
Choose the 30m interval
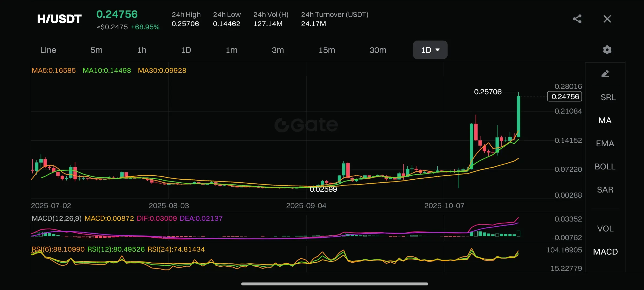coord(378,50)
